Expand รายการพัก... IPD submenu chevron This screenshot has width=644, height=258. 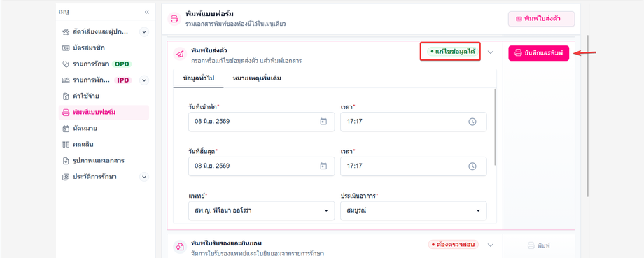tap(143, 80)
